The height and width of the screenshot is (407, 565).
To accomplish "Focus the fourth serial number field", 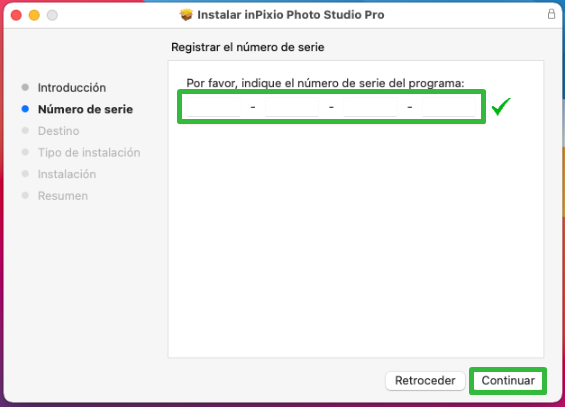I will 449,107.
